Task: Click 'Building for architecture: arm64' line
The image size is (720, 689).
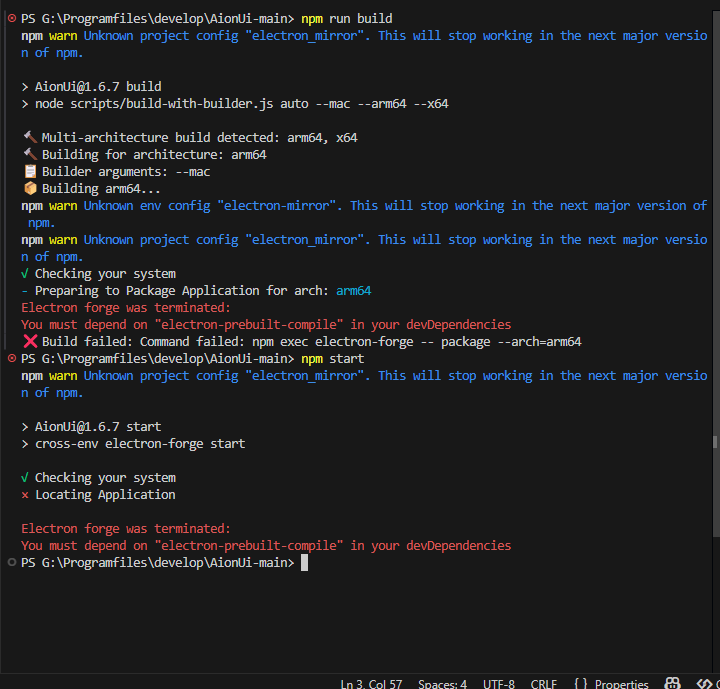Action: click(154, 154)
